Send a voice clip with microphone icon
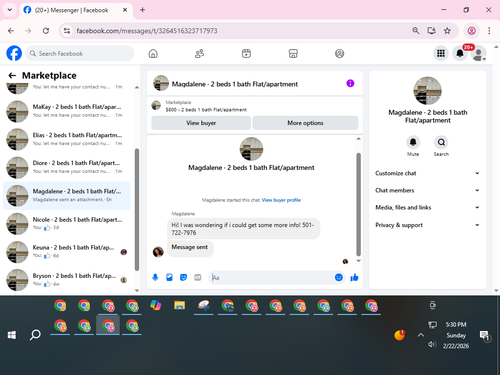 click(x=155, y=277)
